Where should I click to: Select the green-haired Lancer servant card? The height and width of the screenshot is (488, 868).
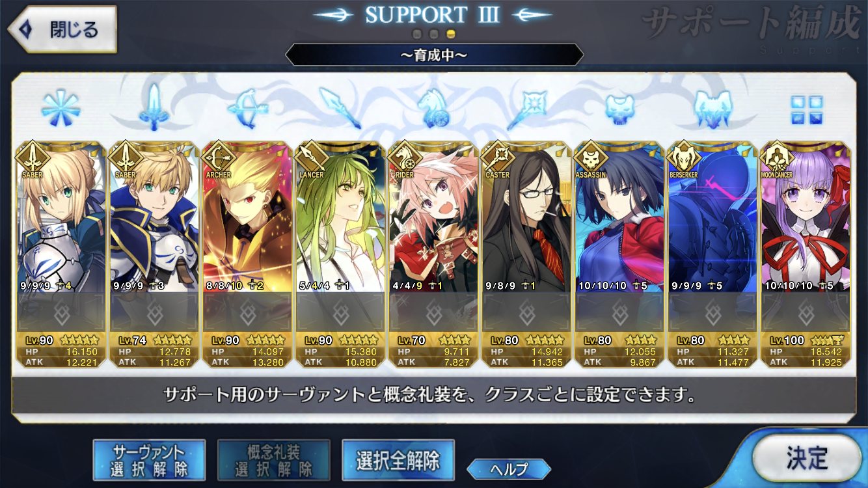[339, 254]
